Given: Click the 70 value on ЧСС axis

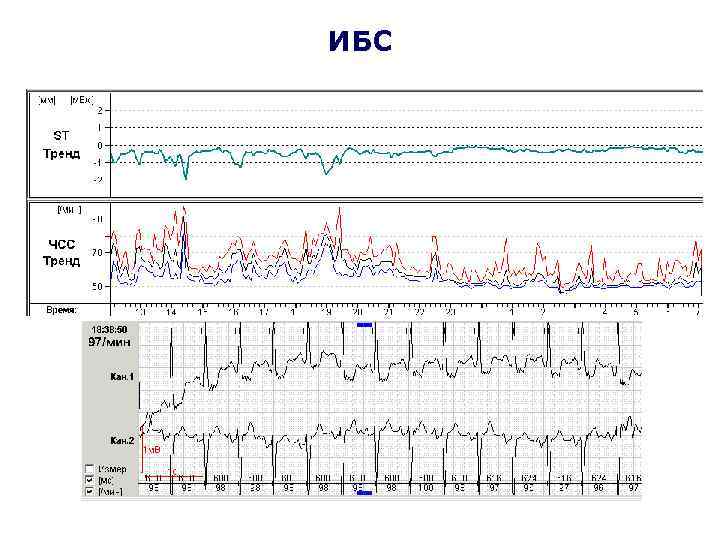Looking at the screenshot, I should pyautogui.click(x=97, y=253).
